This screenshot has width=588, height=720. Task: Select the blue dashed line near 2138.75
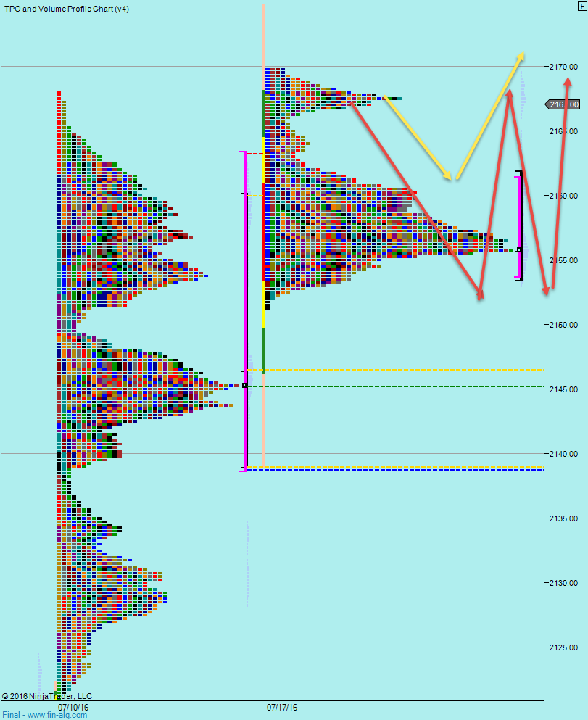pyautogui.click(x=399, y=470)
